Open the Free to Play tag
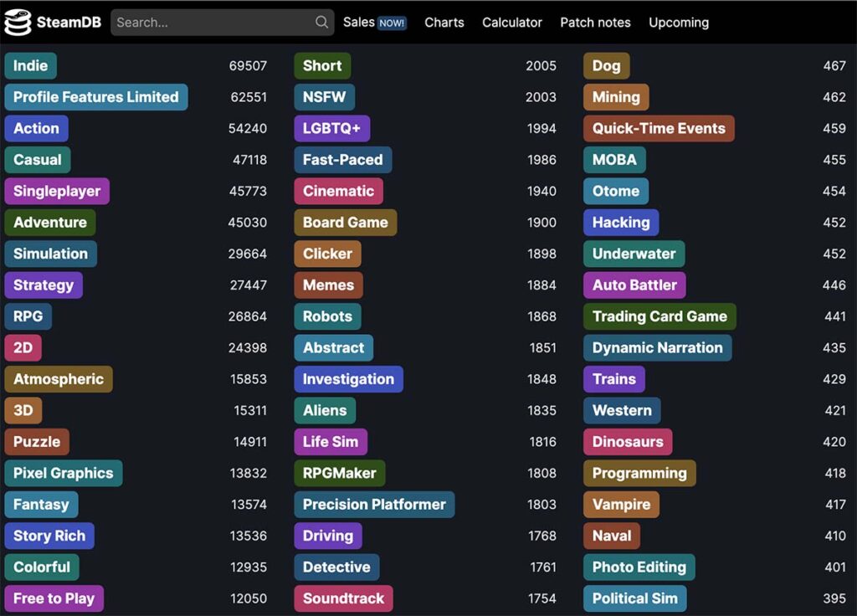Screen dimensions: 857x616 [54, 598]
